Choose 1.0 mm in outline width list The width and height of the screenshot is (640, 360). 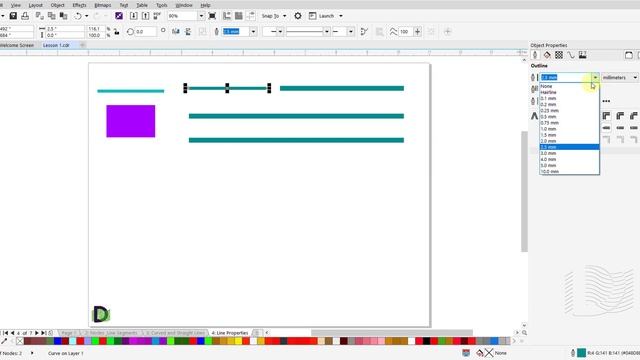click(569, 129)
